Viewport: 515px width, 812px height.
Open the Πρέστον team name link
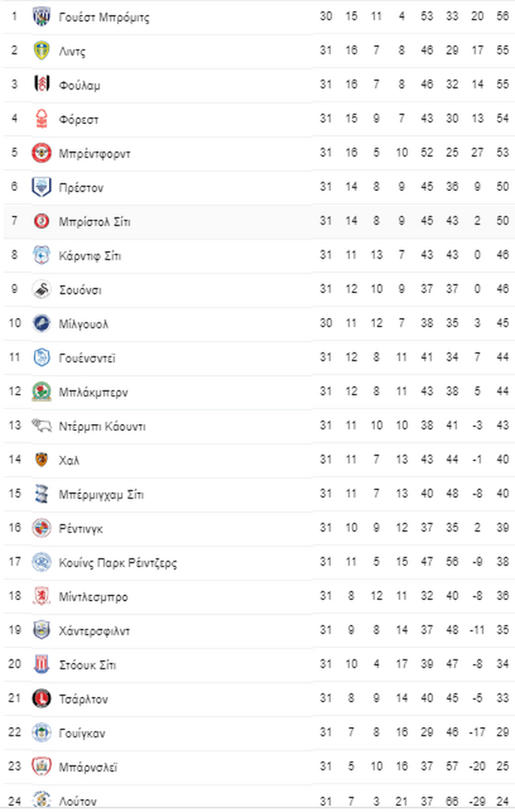point(80,188)
